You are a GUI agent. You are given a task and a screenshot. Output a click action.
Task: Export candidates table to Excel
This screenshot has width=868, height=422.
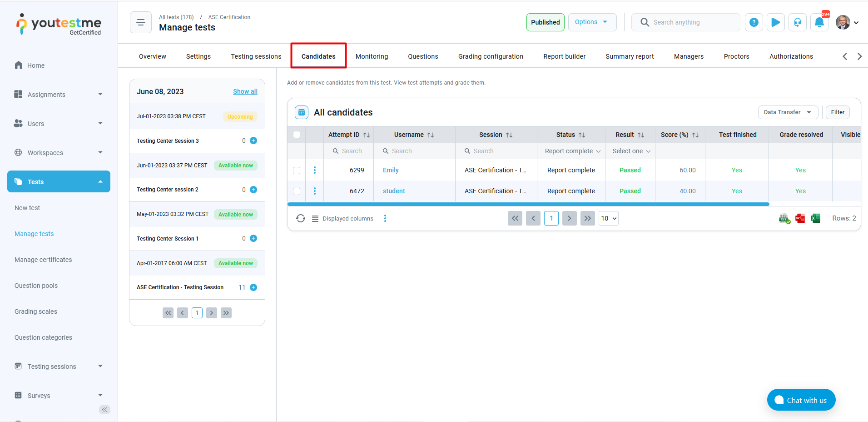pyautogui.click(x=815, y=218)
